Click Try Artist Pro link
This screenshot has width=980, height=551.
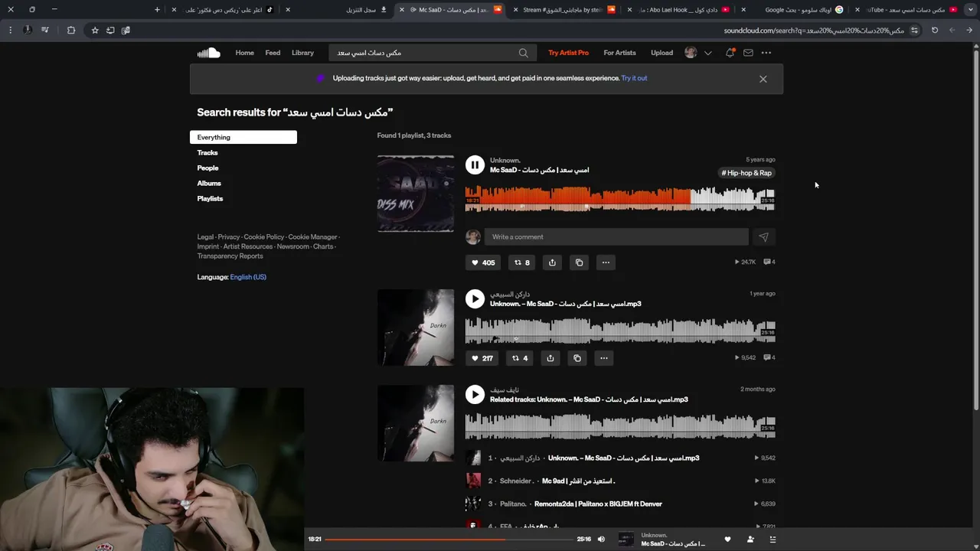(x=568, y=53)
